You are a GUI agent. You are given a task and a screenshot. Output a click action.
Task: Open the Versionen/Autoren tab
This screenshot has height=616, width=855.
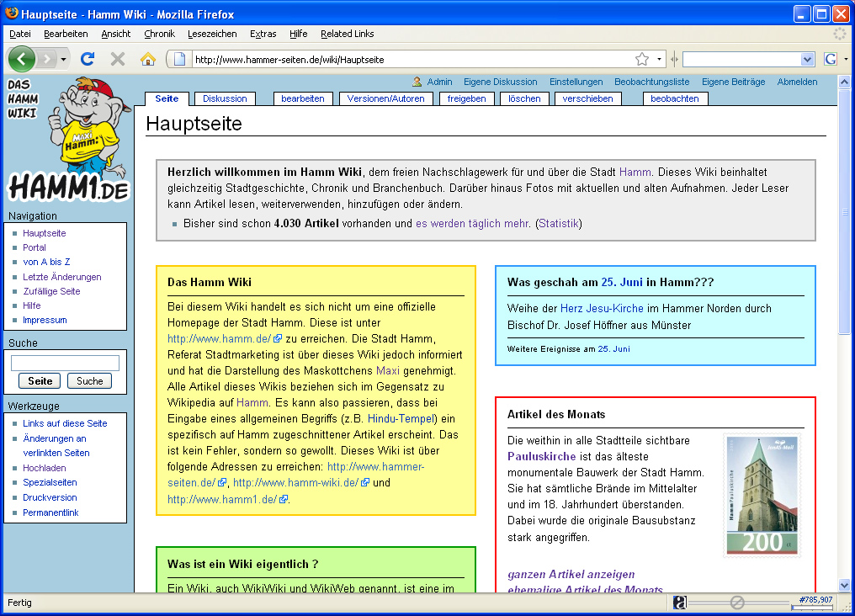click(386, 98)
